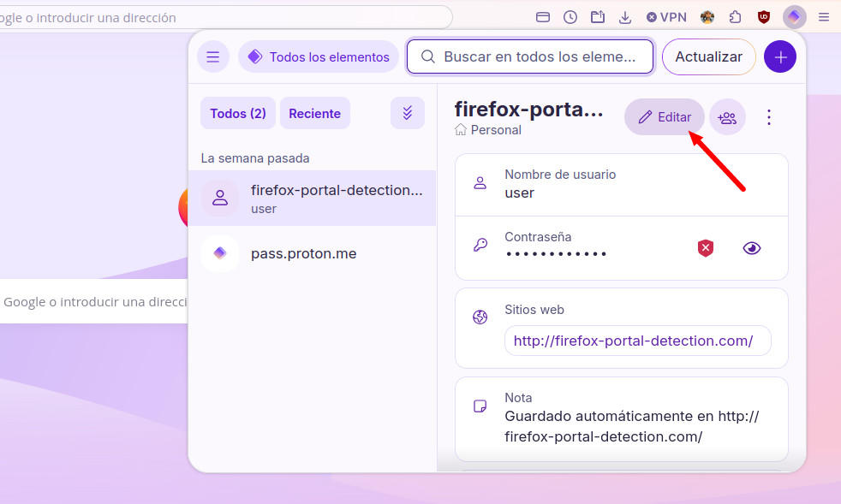Click the VPN toolbar button
841x504 pixels.
tap(666, 17)
